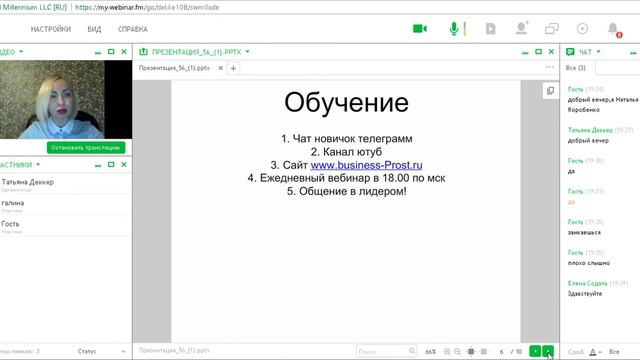
Task: Expand the presentation panel title dropdown
Action: pyautogui.click(x=247, y=52)
